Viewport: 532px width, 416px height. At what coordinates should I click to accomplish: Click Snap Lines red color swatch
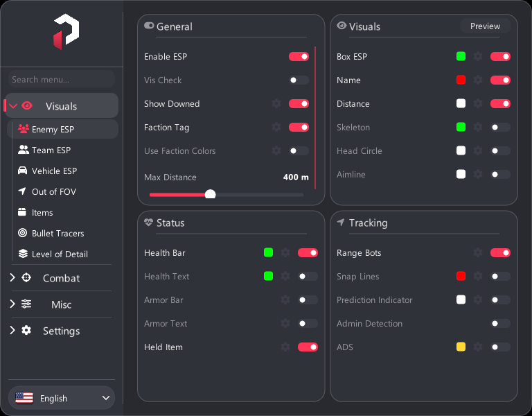461,276
